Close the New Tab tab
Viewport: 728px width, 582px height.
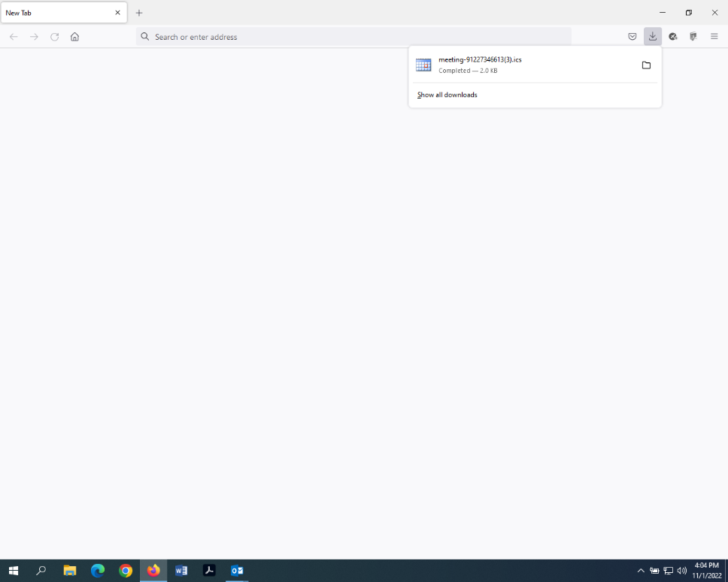pos(117,13)
